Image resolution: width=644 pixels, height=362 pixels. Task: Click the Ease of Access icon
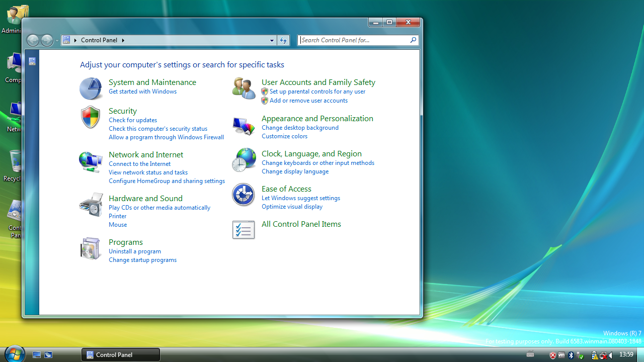click(244, 195)
